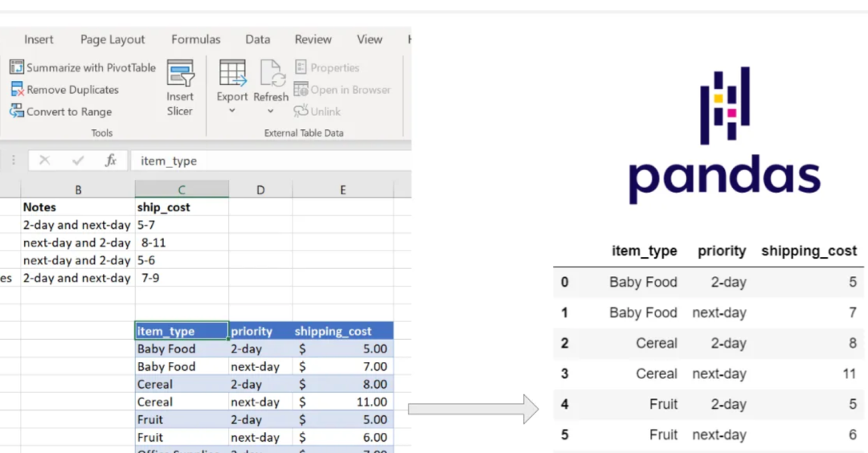Click pandas row index 0
The height and width of the screenshot is (453, 868).
(x=564, y=282)
